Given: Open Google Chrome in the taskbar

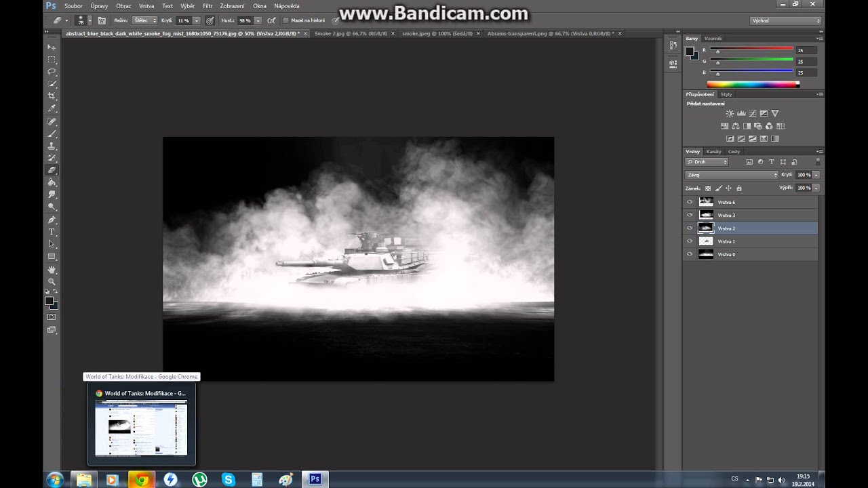Looking at the screenshot, I should tap(141, 479).
